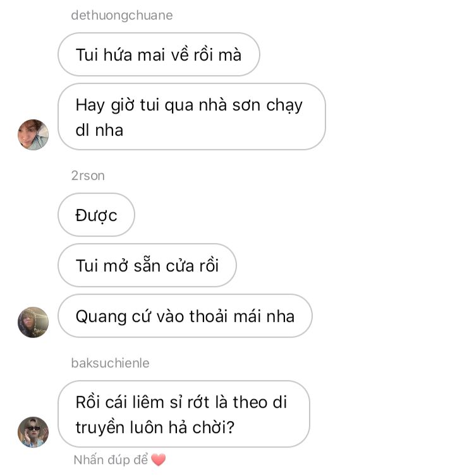Tap the red heart reaction icon

point(159,460)
